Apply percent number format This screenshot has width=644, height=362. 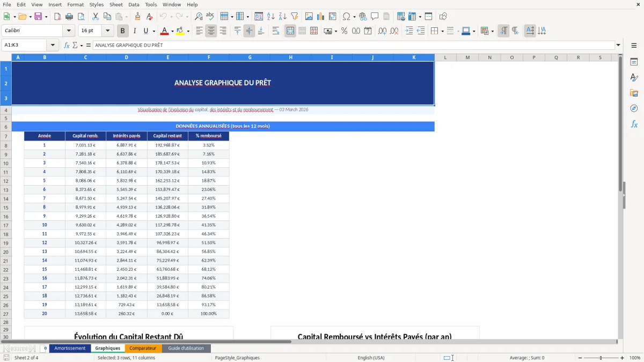(344, 31)
